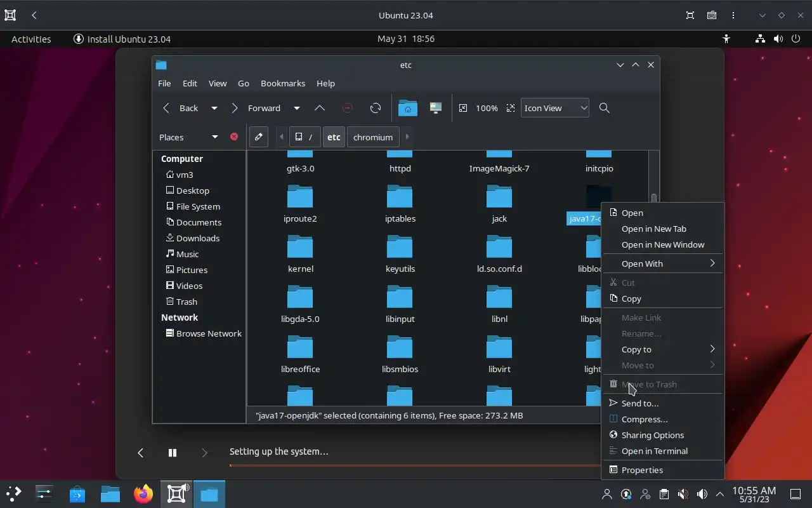Launch Firefox from the taskbar
812x508 pixels.
[143, 494]
